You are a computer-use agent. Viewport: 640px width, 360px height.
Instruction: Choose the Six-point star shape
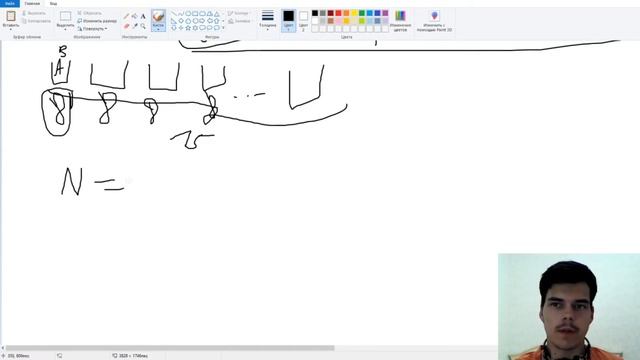[x=195, y=28]
